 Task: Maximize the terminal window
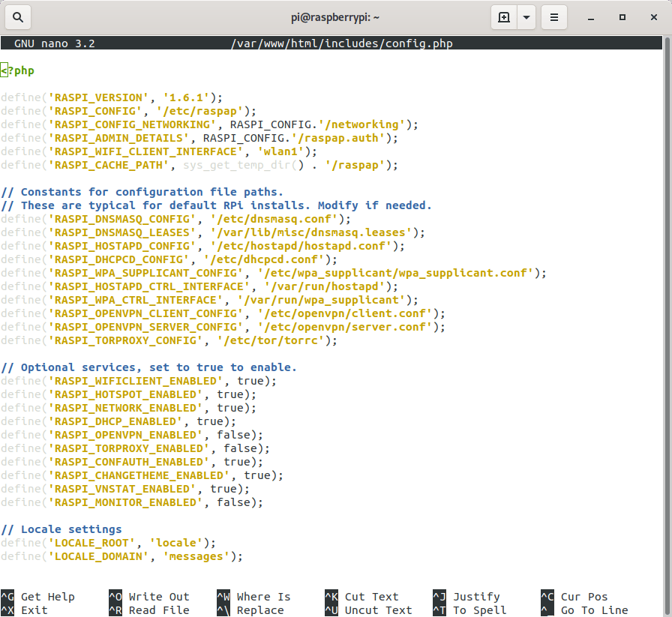pos(622,16)
